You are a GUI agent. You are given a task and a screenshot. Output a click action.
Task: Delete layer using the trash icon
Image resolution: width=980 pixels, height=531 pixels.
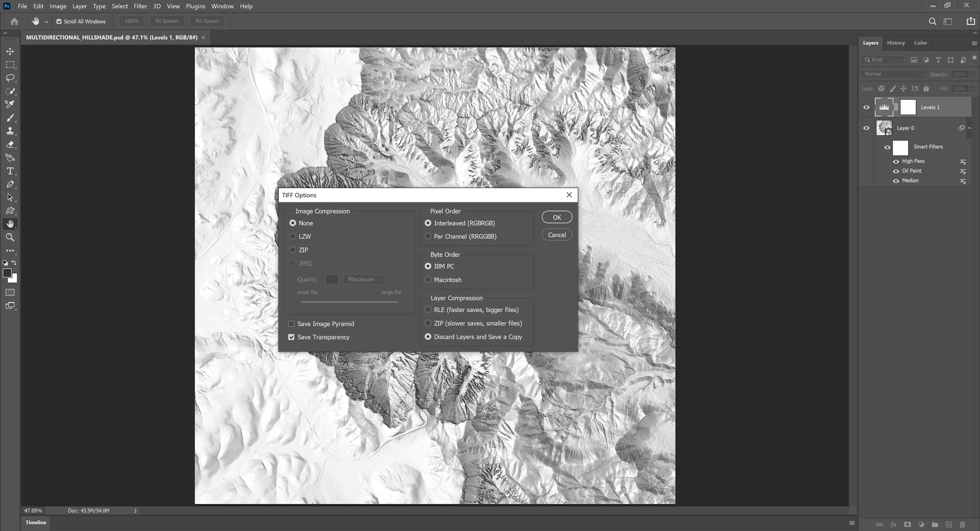[x=962, y=524]
